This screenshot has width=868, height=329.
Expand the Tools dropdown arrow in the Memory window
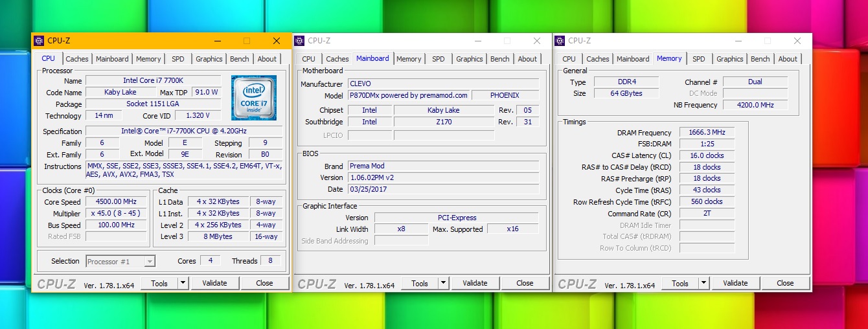pyautogui.click(x=703, y=283)
